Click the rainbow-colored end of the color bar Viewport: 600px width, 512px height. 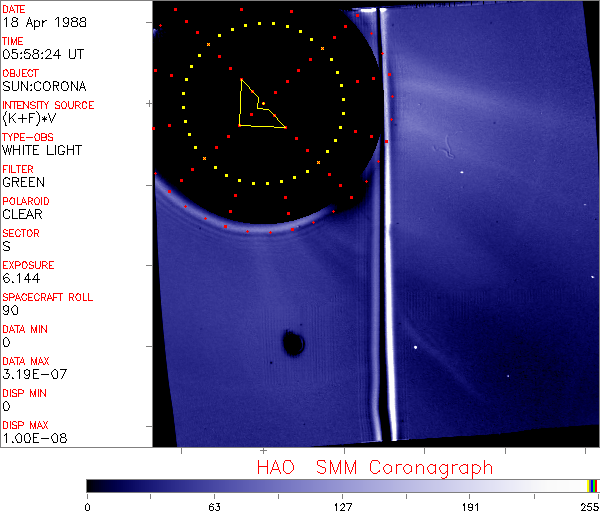[x=594, y=485]
